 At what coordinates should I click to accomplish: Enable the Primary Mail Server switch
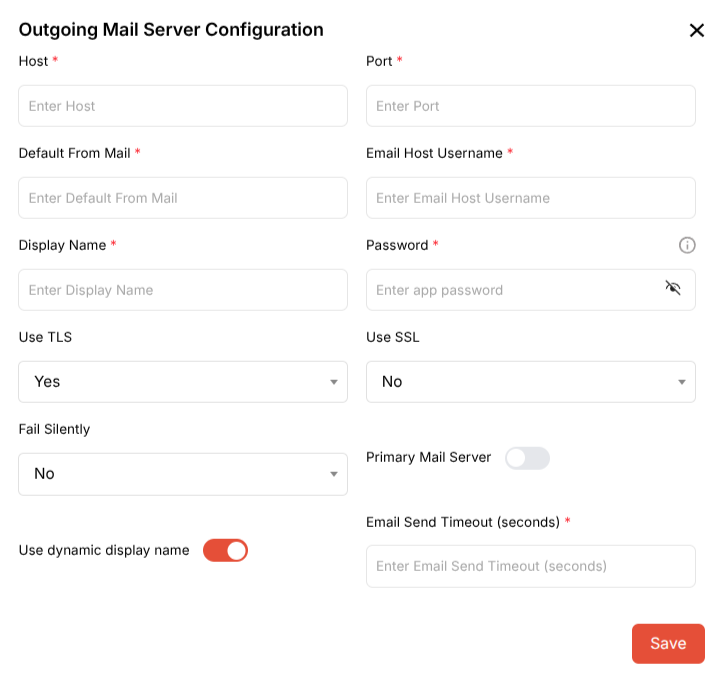pos(527,458)
